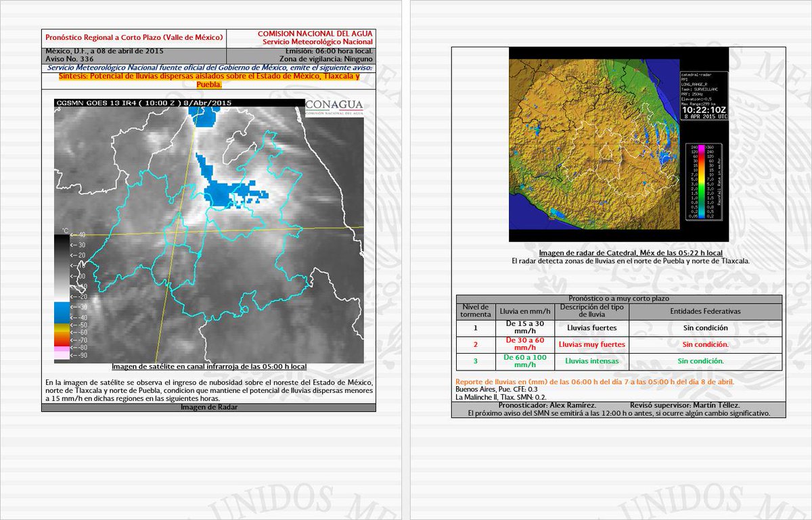This screenshot has height=520, width=812.
Task: Click the cell "De 15 a 30 mm/h"
Action: click(524, 328)
